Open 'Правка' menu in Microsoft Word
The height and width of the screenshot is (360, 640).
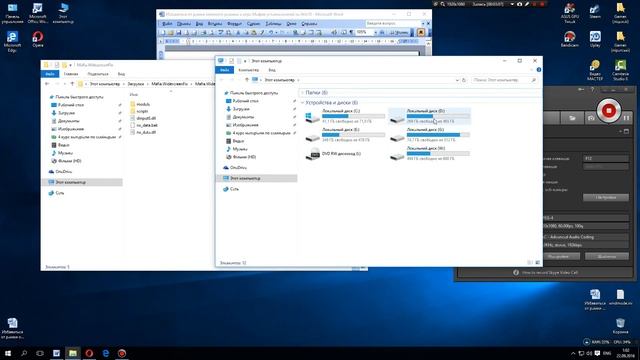183,24
